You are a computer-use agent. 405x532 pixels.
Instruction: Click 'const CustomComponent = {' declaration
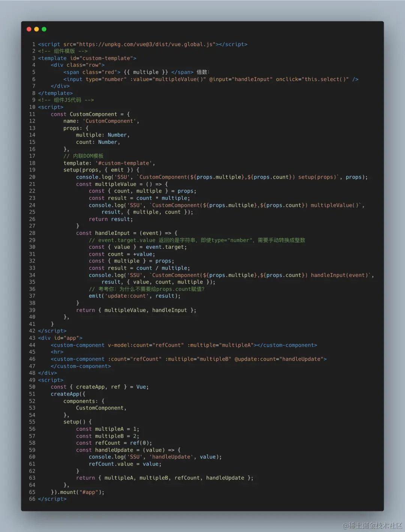point(90,114)
